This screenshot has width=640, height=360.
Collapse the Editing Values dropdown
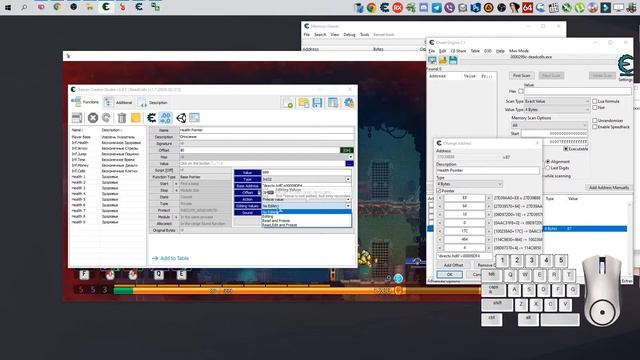348,206
